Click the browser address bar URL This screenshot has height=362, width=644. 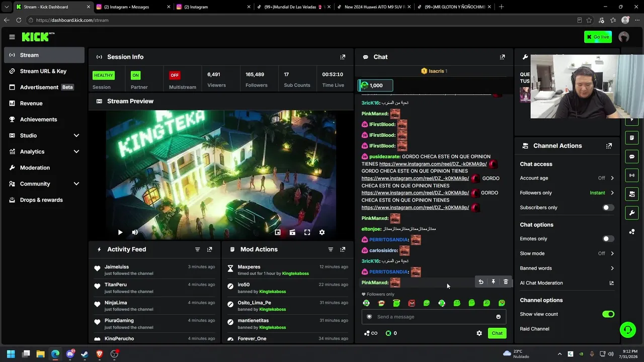(x=72, y=20)
